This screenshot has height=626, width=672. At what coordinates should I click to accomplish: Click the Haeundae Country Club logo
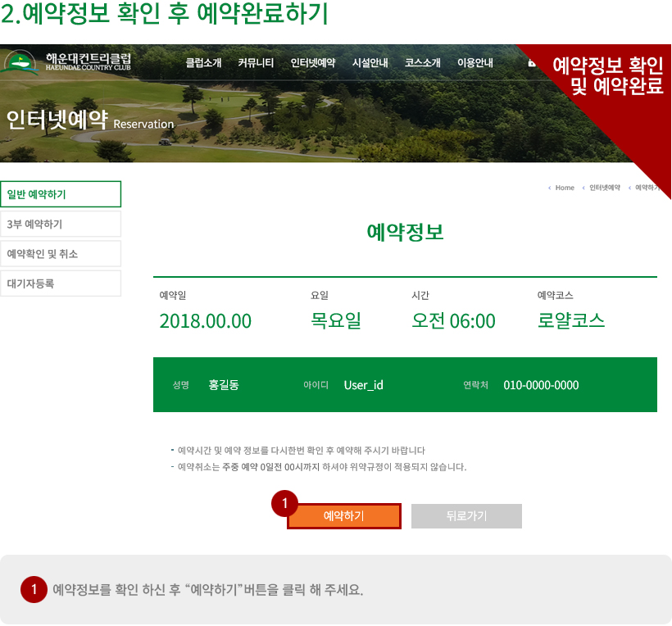pyautogui.click(x=67, y=62)
